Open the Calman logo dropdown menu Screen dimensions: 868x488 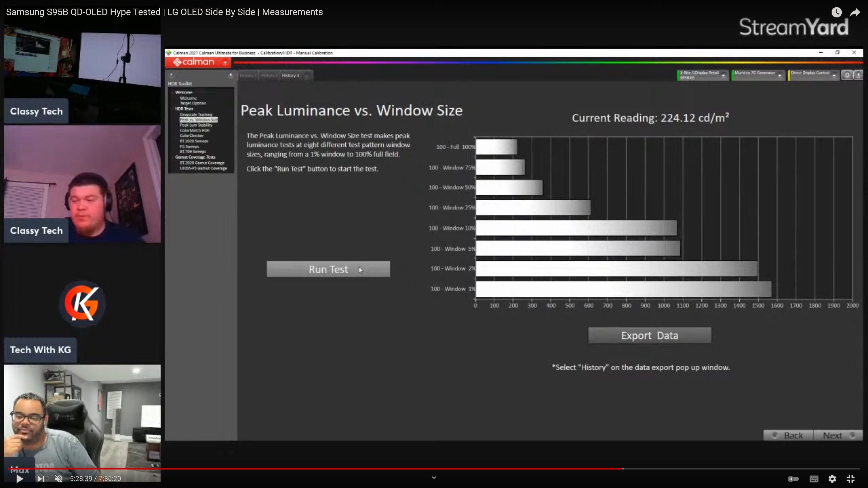coord(225,62)
